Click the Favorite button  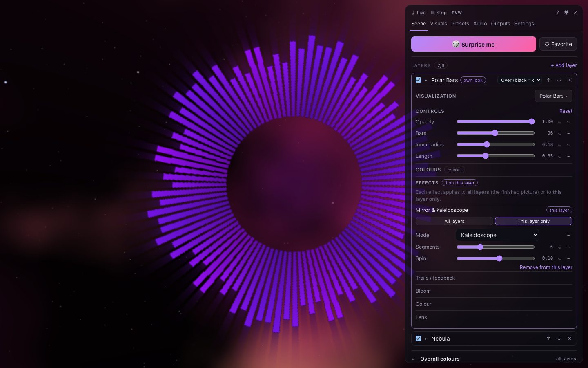(x=558, y=44)
